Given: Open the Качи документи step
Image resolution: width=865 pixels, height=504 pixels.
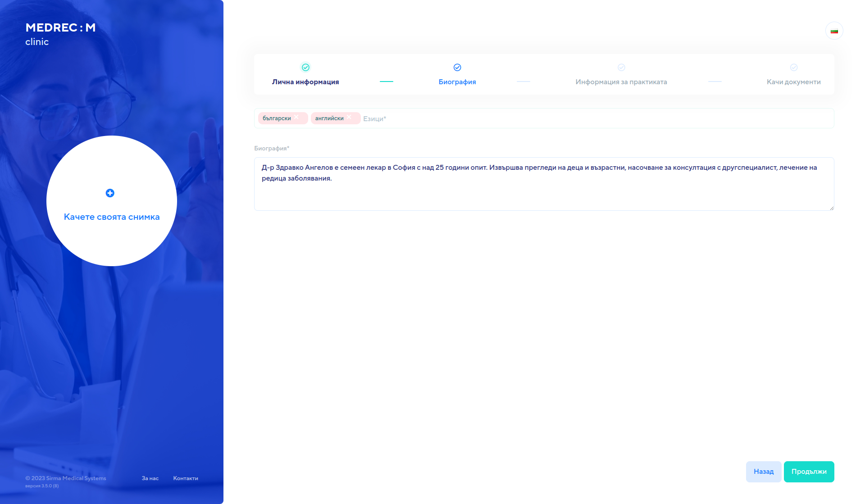Looking at the screenshot, I should [x=794, y=82].
